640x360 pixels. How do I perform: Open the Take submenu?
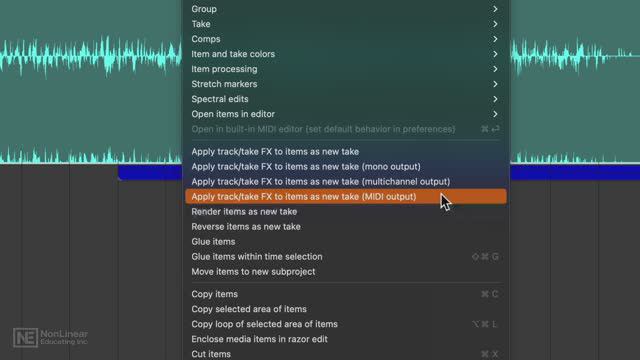pos(346,24)
